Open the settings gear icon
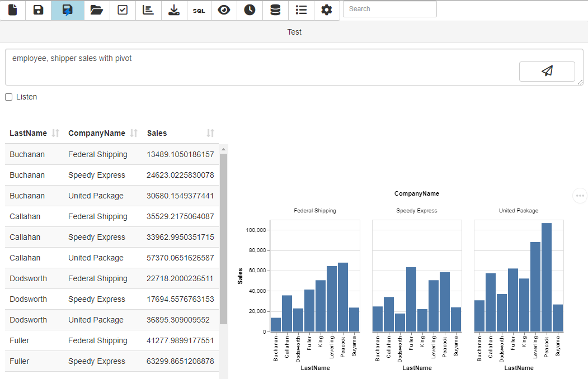The width and height of the screenshot is (588, 379). (x=326, y=10)
